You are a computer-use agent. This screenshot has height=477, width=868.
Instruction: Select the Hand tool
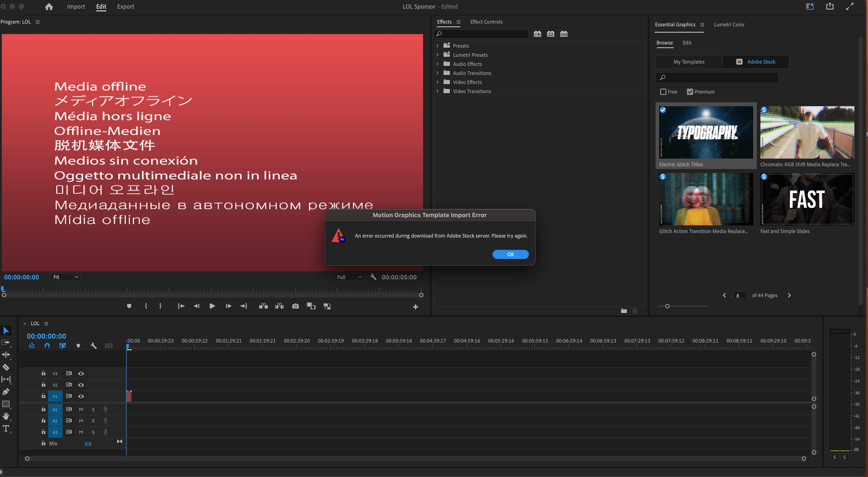tap(6, 416)
